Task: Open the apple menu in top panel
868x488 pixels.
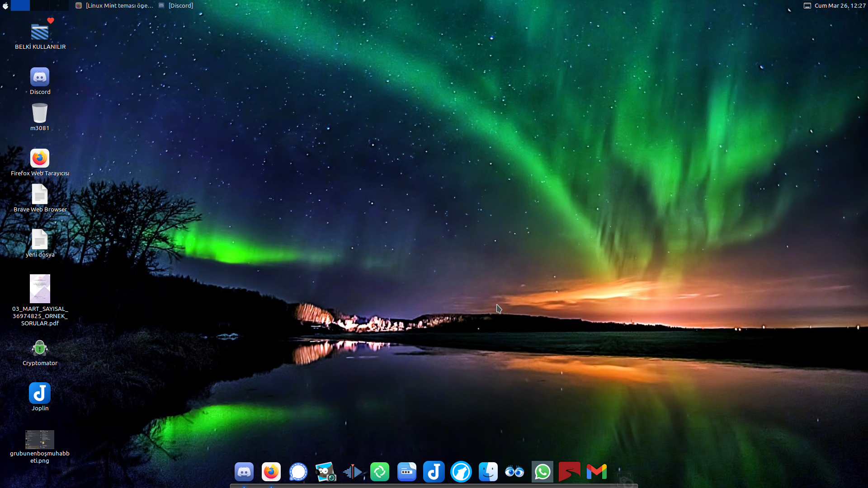Action: [x=5, y=5]
